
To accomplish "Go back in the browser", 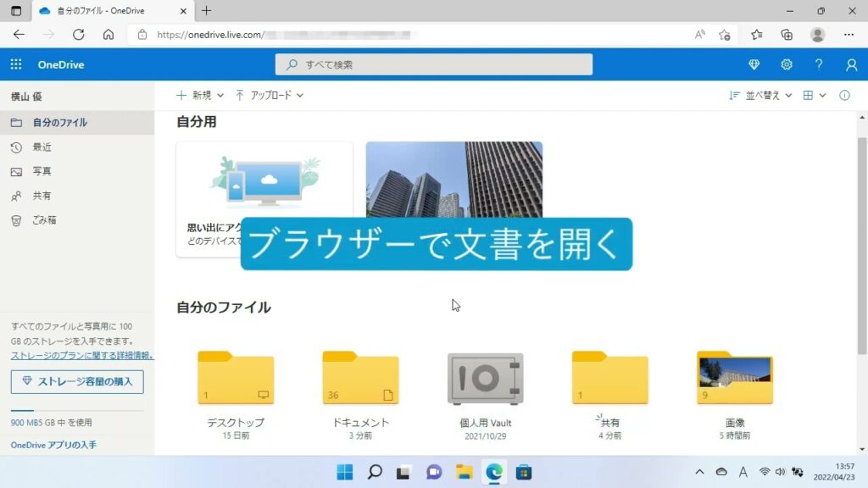I will (19, 34).
